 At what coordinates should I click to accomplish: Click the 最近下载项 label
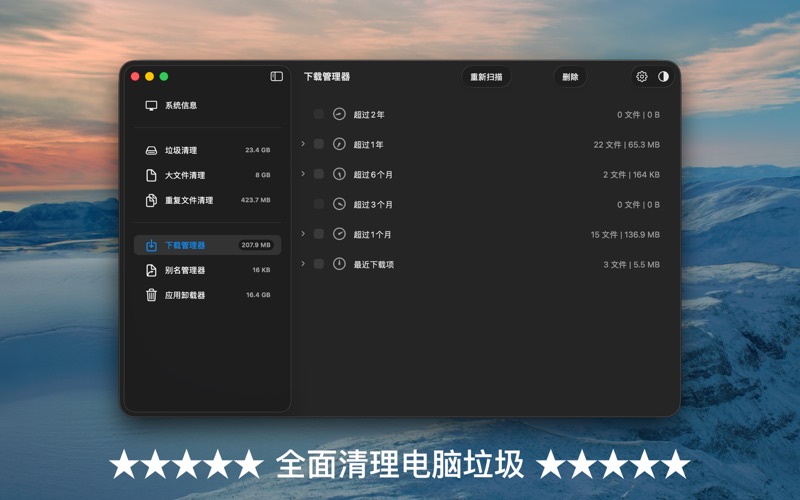point(373,265)
